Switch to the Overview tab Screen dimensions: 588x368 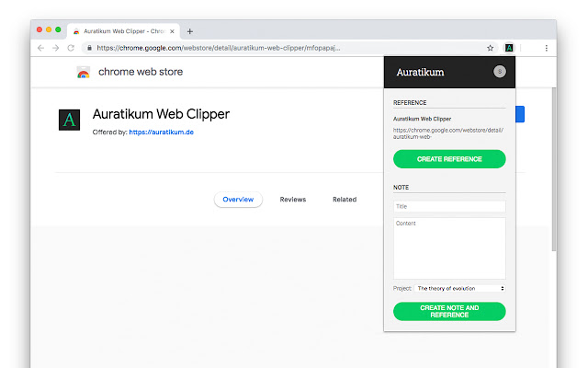[238, 200]
